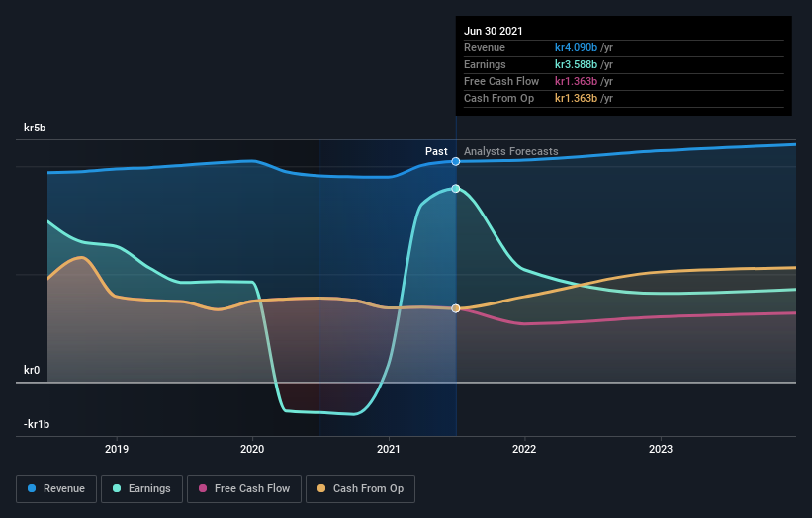Image resolution: width=812 pixels, height=518 pixels.
Task: Click the 2021 x-axis label
Action: [389, 449]
